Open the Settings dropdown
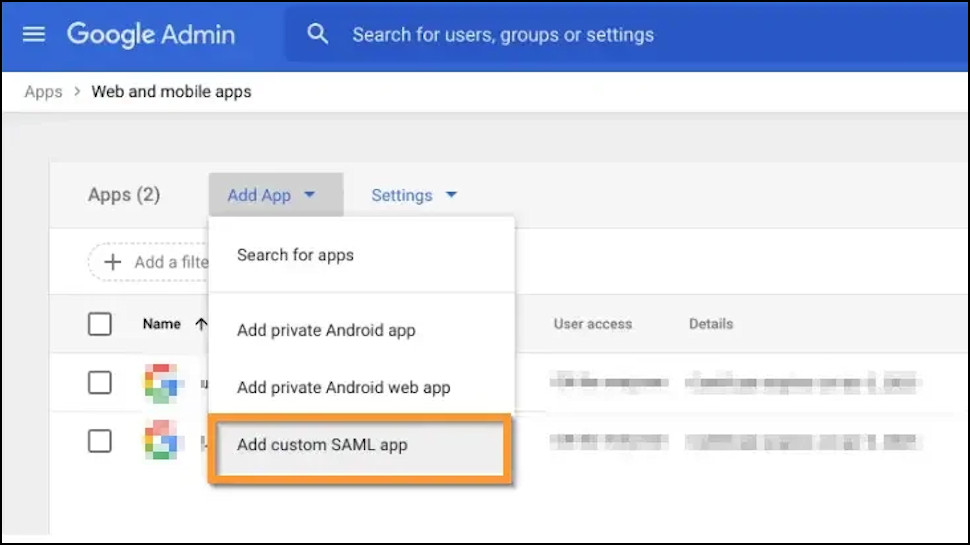Image resolution: width=970 pixels, height=545 pixels. click(414, 195)
